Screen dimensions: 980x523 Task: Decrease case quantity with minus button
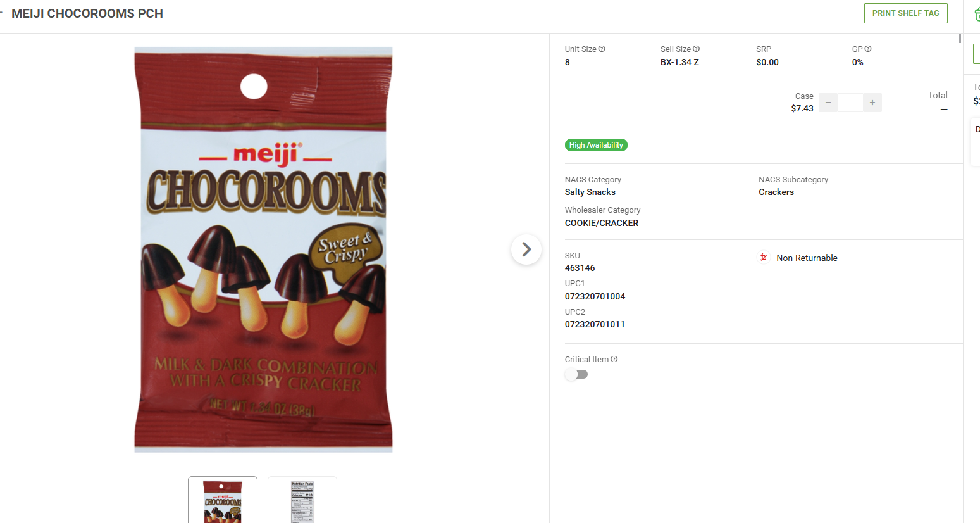pos(828,103)
